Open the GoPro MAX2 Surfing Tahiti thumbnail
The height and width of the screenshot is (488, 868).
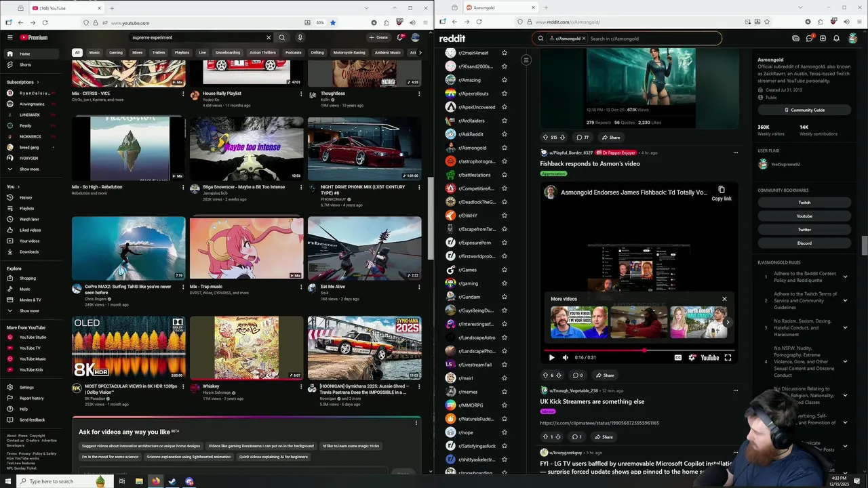[x=128, y=248]
